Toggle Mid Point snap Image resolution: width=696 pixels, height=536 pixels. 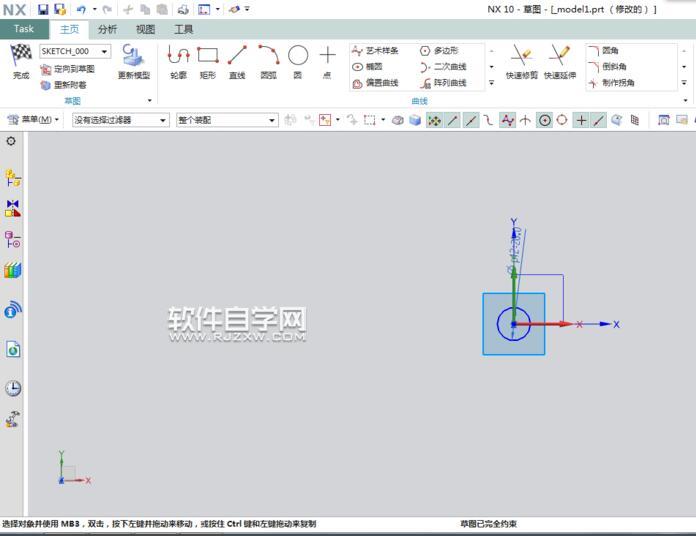[471, 120]
